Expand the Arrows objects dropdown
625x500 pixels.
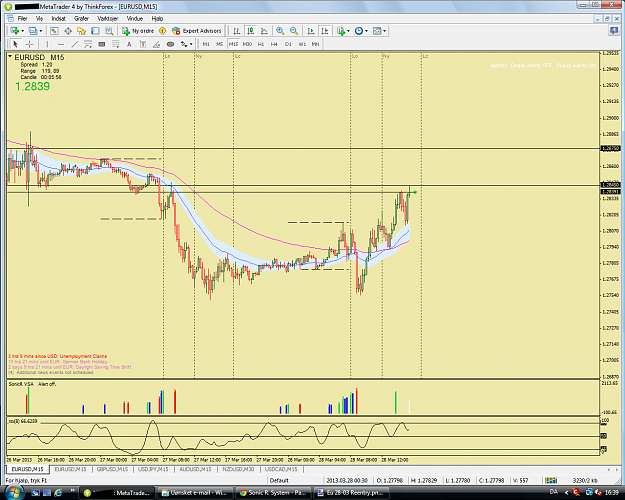[191, 44]
